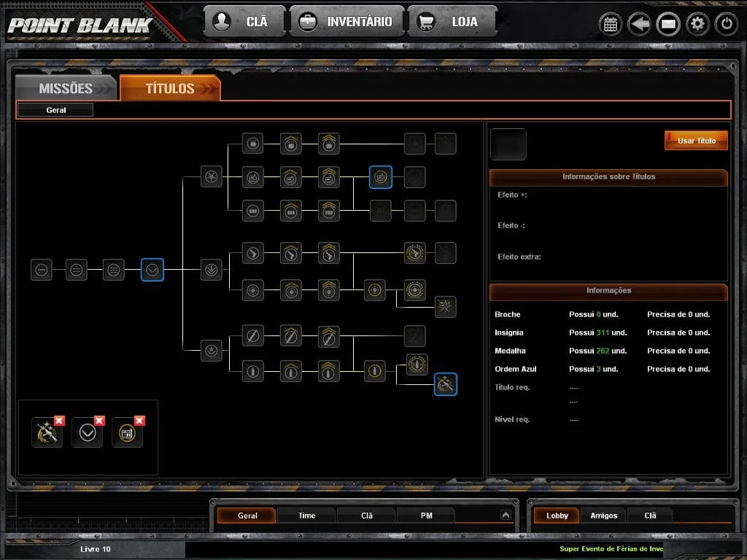This screenshot has height=560, width=747.
Task: Select the plain three-magazine title icon
Action: (253, 210)
